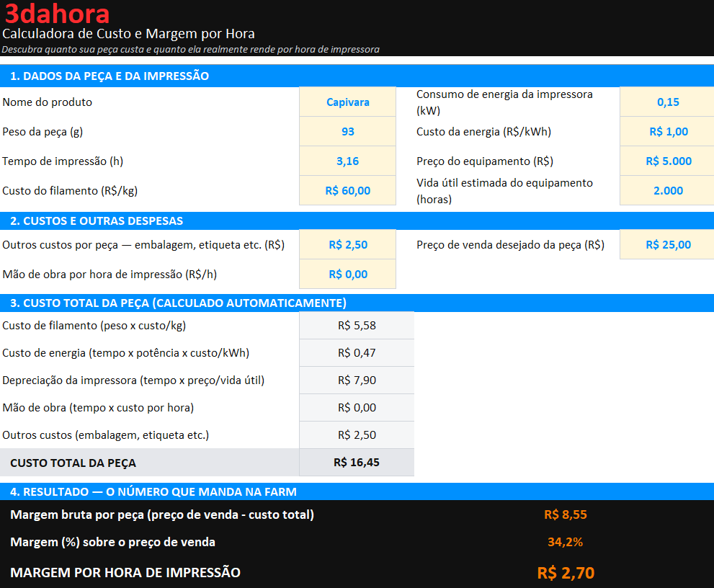Select 'Depreciação da impressora' label

click(x=133, y=380)
